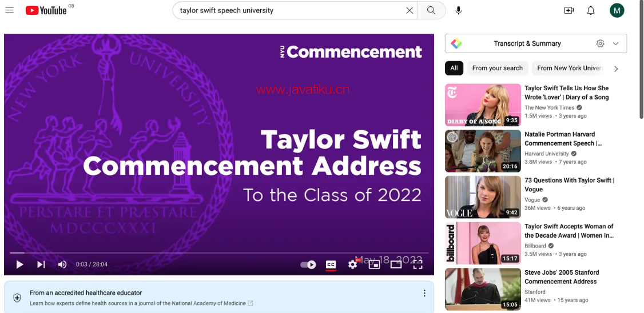Click the magnifier search button
This screenshot has height=313, width=644.
(x=431, y=10)
